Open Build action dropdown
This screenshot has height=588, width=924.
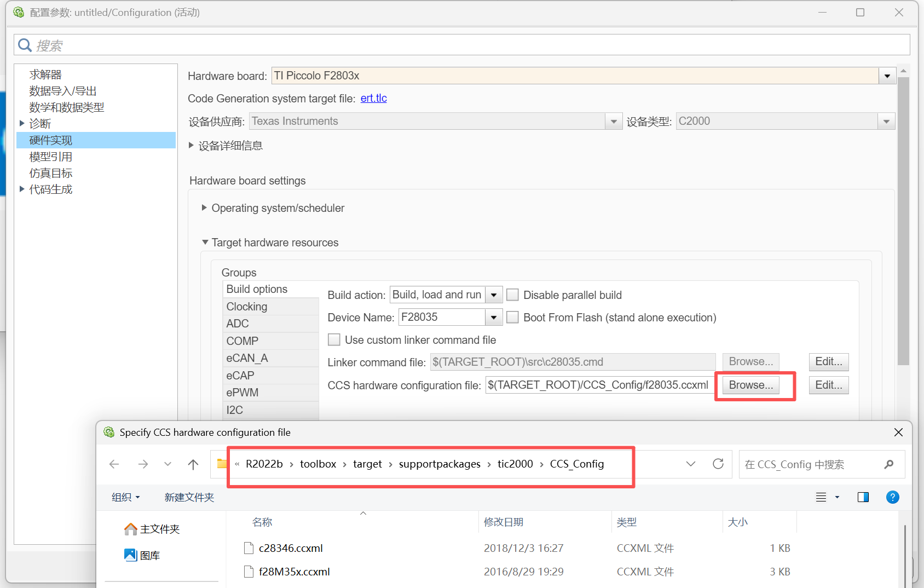click(494, 295)
